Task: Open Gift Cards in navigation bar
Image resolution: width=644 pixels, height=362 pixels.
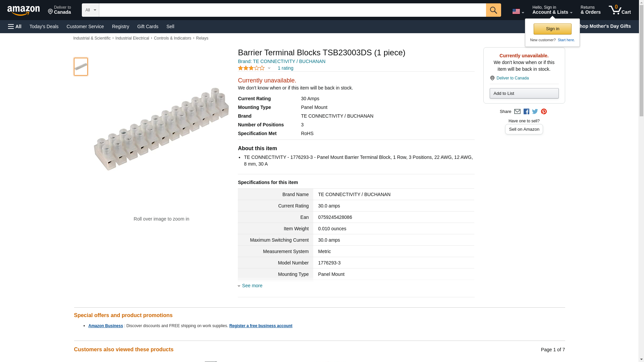Action: (x=148, y=26)
